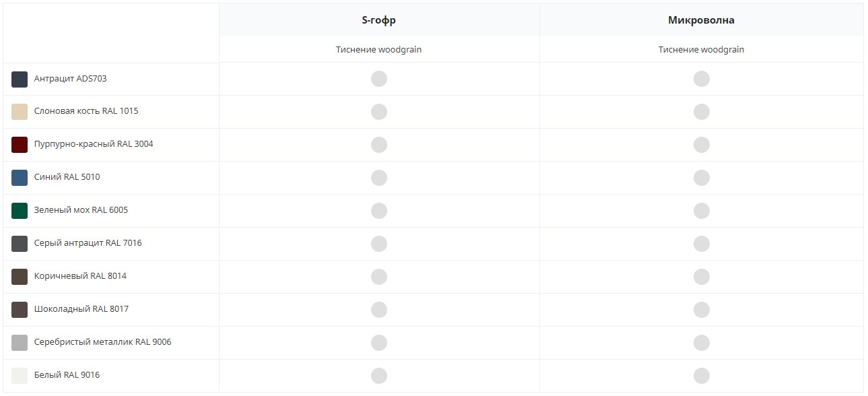The height and width of the screenshot is (396, 868).
Task: Click the Пурпурно-красный RAL 3004 color swatch
Action: [x=20, y=145]
